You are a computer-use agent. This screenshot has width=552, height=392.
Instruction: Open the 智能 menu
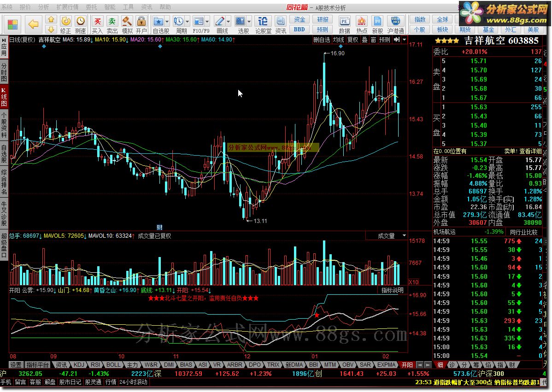pos(110,7)
